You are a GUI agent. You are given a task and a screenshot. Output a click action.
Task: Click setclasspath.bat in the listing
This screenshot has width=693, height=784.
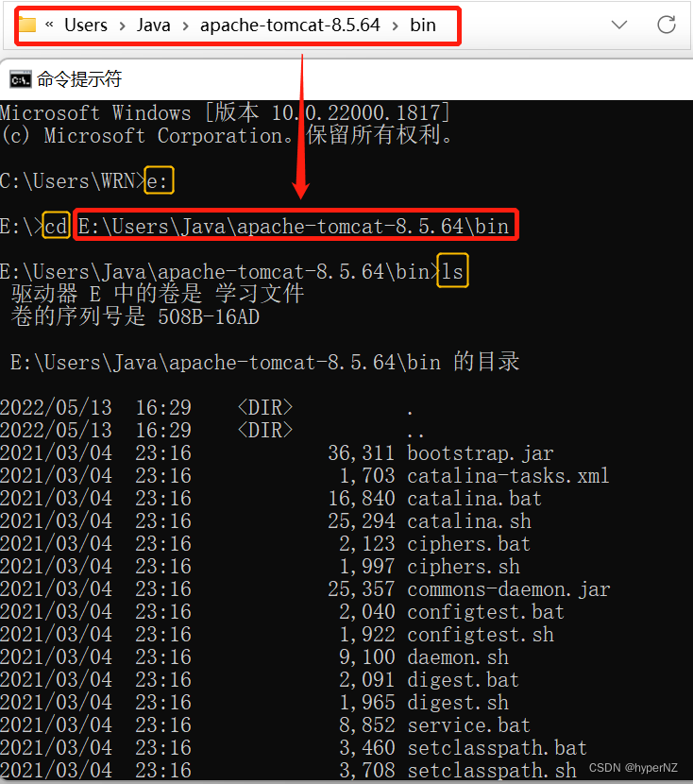click(x=498, y=747)
